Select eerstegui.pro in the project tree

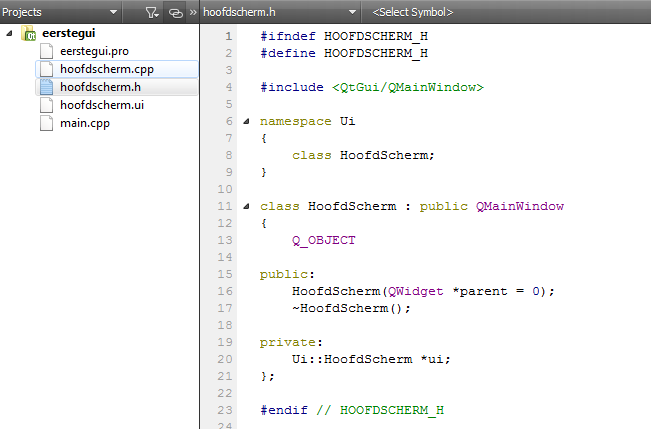[93, 51]
